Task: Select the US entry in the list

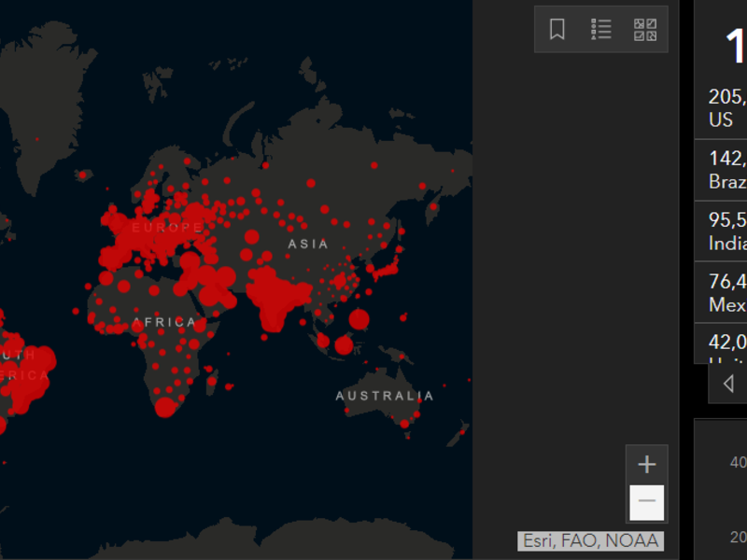Action: (x=726, y=108)
